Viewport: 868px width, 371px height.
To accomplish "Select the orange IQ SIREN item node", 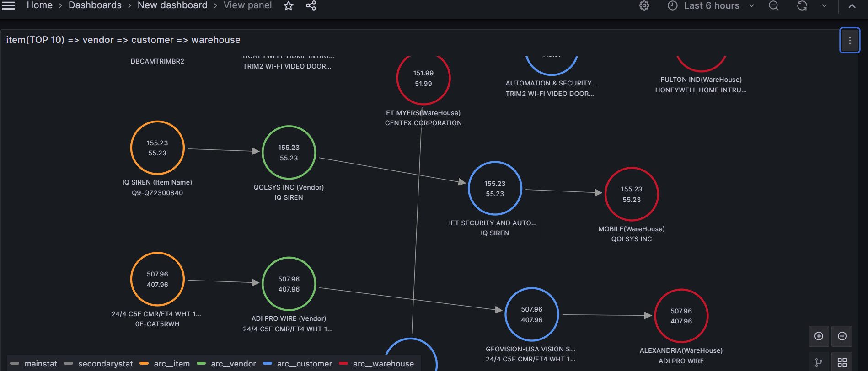I will click(x=157, y=148).
